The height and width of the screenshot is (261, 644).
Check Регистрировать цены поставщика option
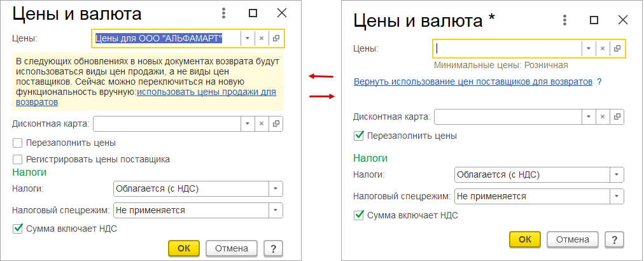(x=18, y=159)
